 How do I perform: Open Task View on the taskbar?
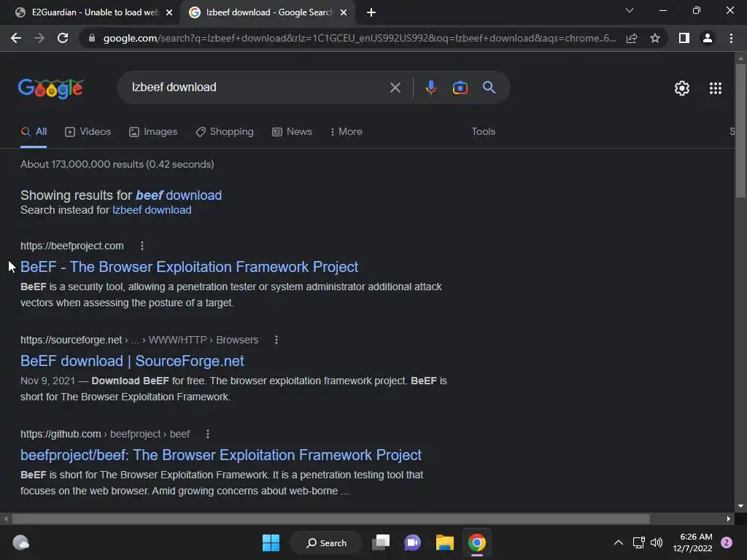pyautogui.click(x=381, y=542)
